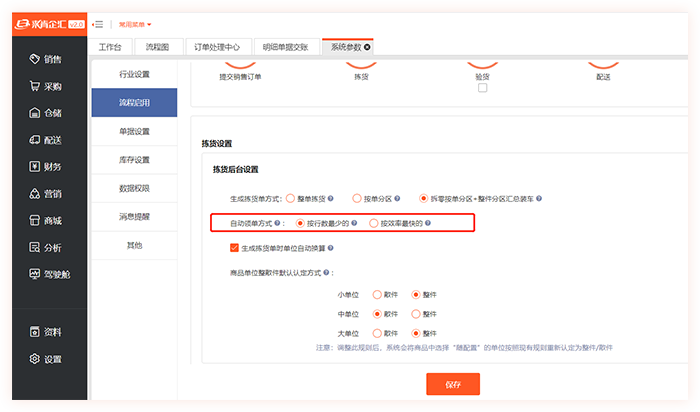Open the 驾驶舱 cockpit dashboard
Image resolution: width=700 pixels, height=412 pixels.
point(50,274)
